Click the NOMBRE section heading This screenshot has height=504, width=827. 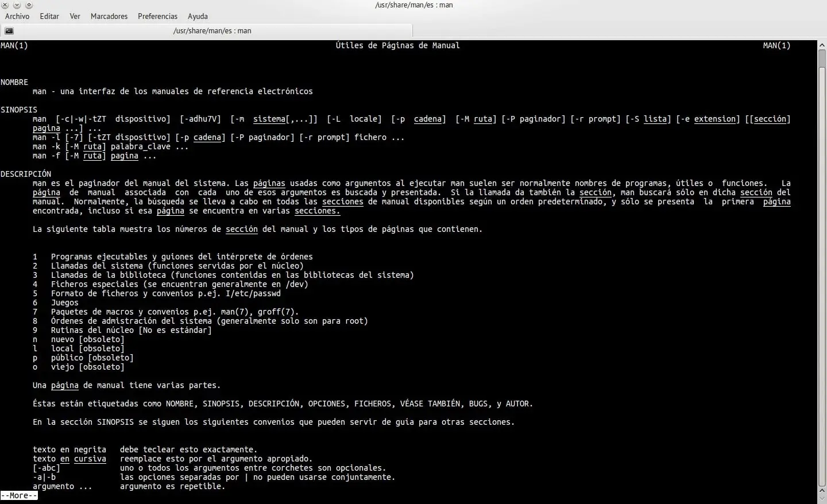(x=14, y=82)
